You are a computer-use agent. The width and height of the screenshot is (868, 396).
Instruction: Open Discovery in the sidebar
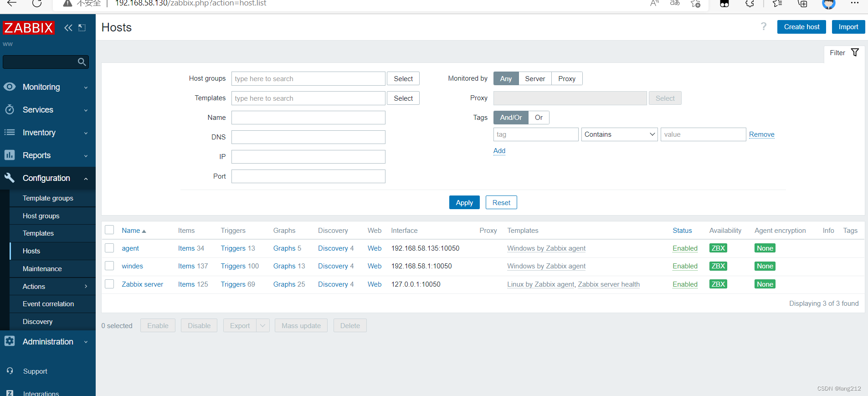[x=37, y=322]
